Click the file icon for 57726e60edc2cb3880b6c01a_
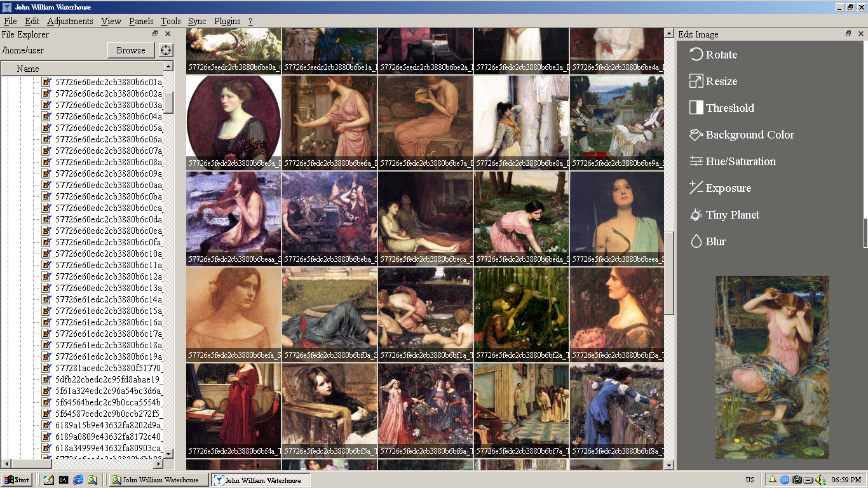Screen dimensions: 868x488 point(46,82)
